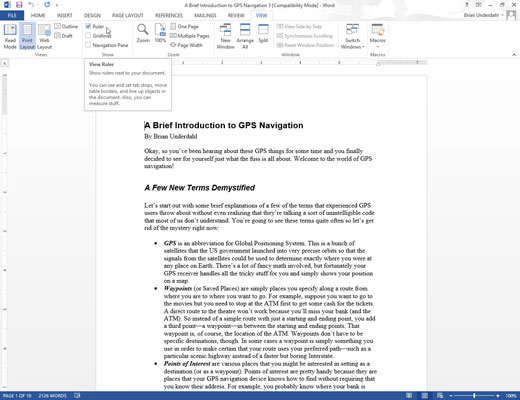This screenshot has height=400, width=520.
Task: Open Customize Quick Access Toolbar arrow
Action: pyautogui.click(x=57, y=5)
